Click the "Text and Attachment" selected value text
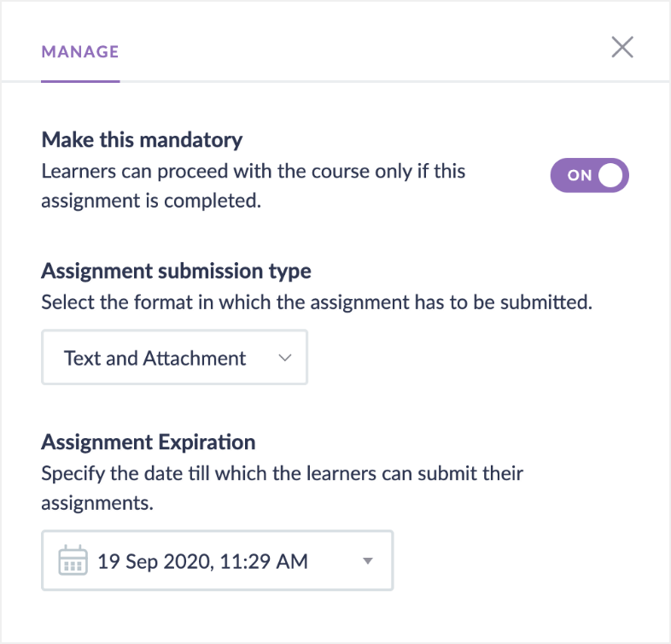This screenshot has height=644, width=671. pos(155,358)
